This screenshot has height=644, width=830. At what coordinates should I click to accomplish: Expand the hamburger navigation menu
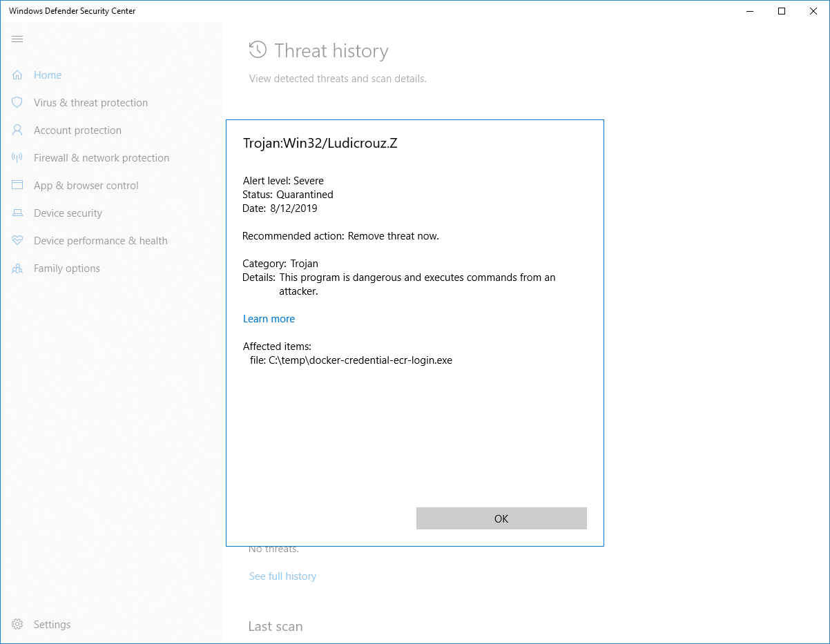click(x=17, y=39)
